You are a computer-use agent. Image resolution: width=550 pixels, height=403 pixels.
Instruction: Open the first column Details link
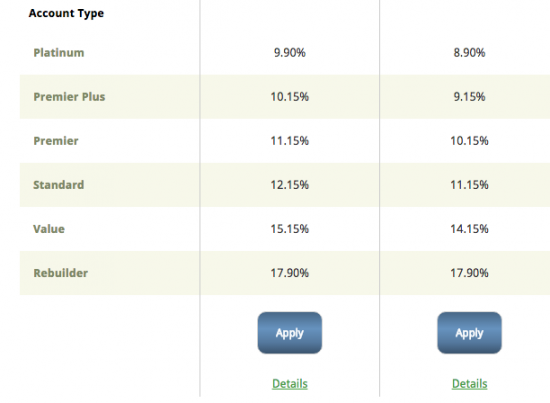point(290,384)
